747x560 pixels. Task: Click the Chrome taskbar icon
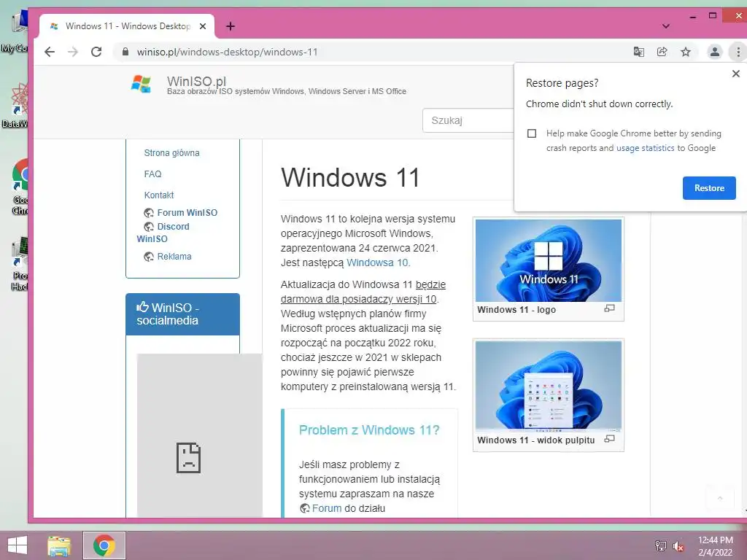point(104,545)
